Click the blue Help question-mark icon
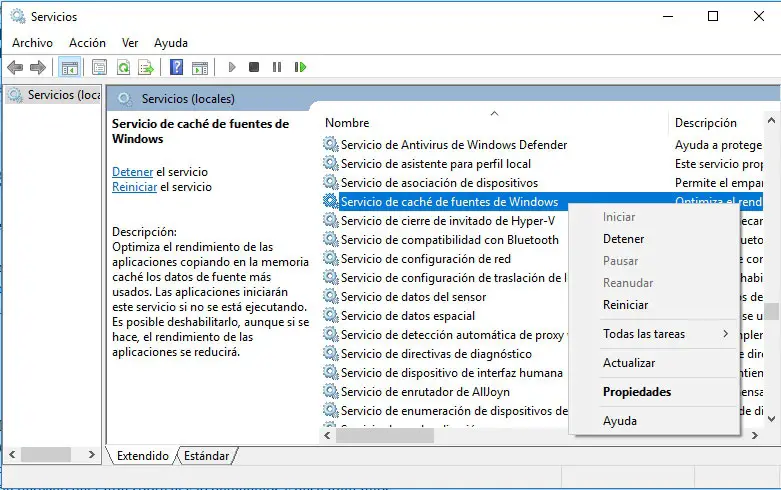 point(176,68)
